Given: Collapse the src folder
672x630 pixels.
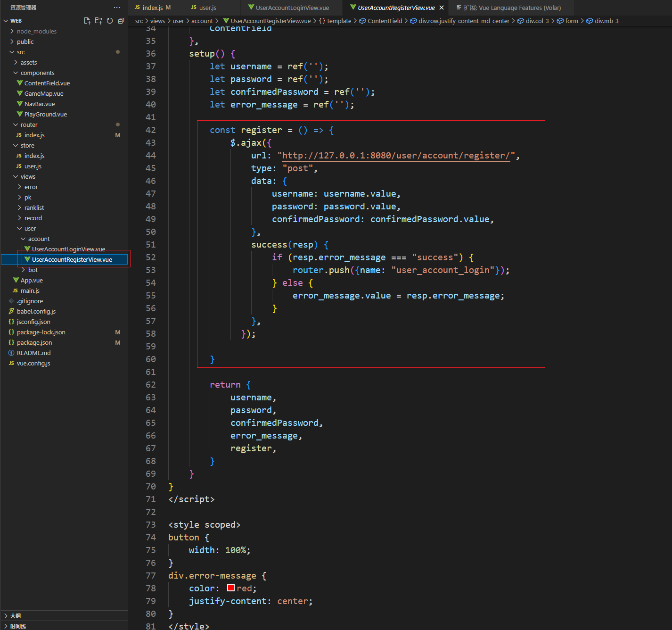Looking at the screenshot, I should (x=21, y=52).
